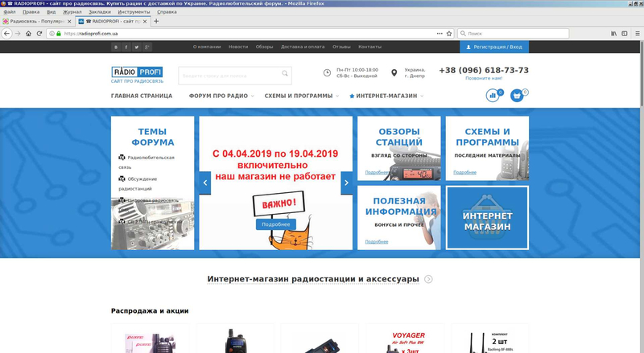
Task: Open page actions three-dot menu in URL bar
Action: point(440,34)
